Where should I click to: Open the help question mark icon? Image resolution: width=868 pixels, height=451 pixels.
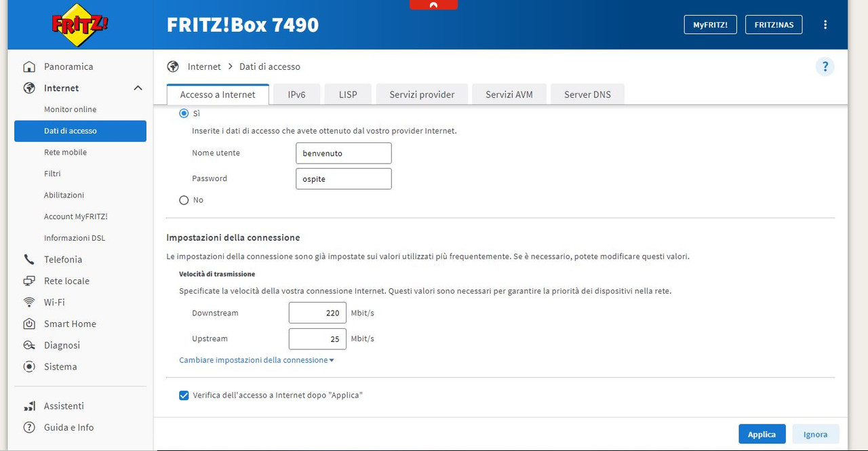825,66
